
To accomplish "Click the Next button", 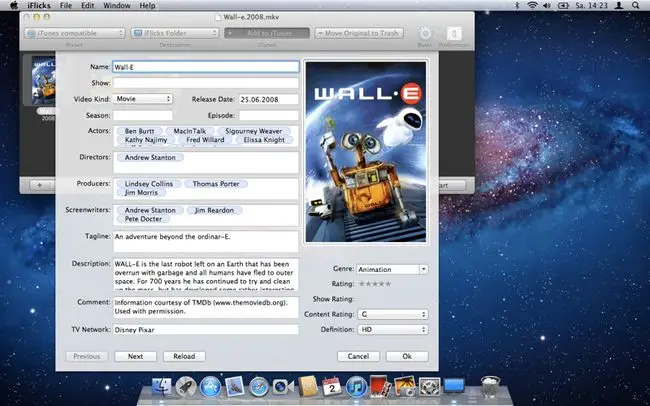I will tap(136, 356).
